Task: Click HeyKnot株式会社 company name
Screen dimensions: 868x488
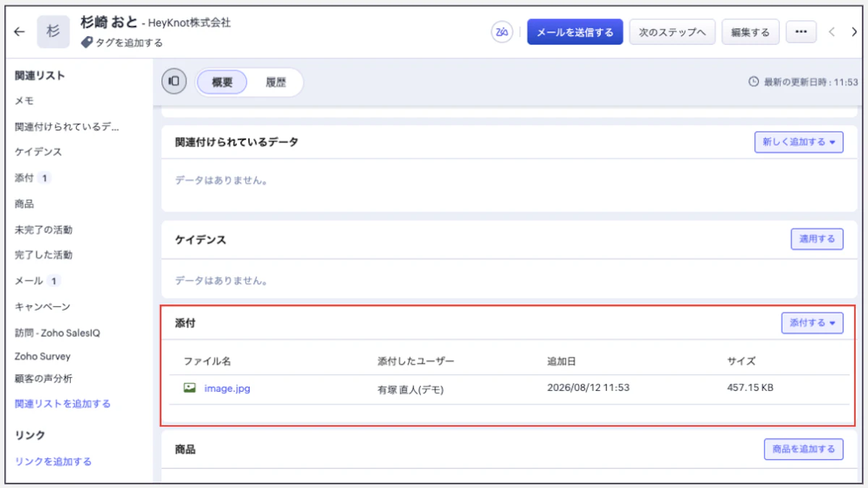Action: (190, 23)
